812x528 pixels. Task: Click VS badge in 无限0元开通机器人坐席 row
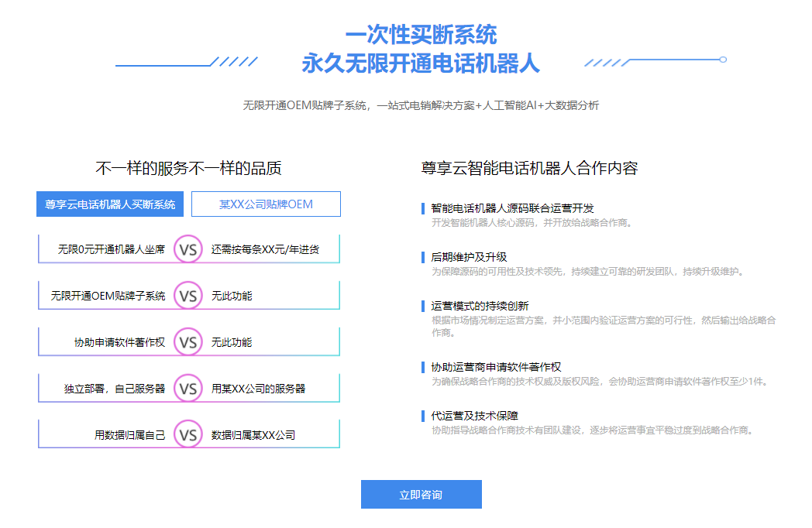188,249
